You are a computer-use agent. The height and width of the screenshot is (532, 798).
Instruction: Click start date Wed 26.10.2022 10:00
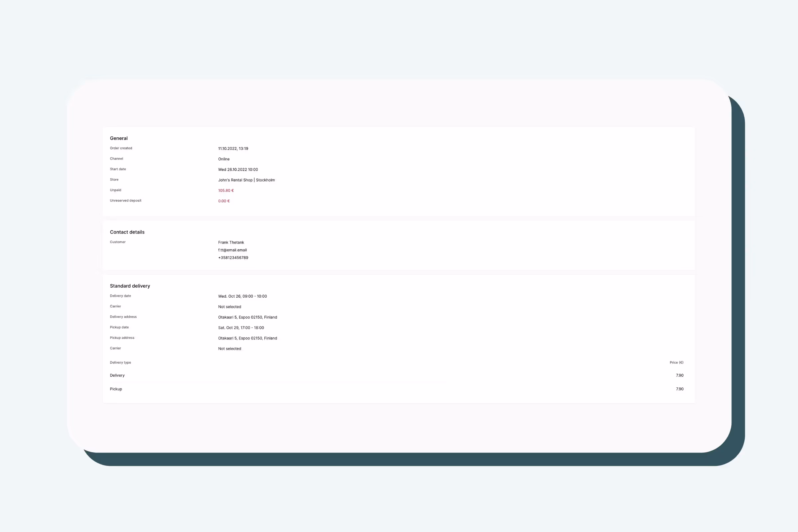point(238,170)
